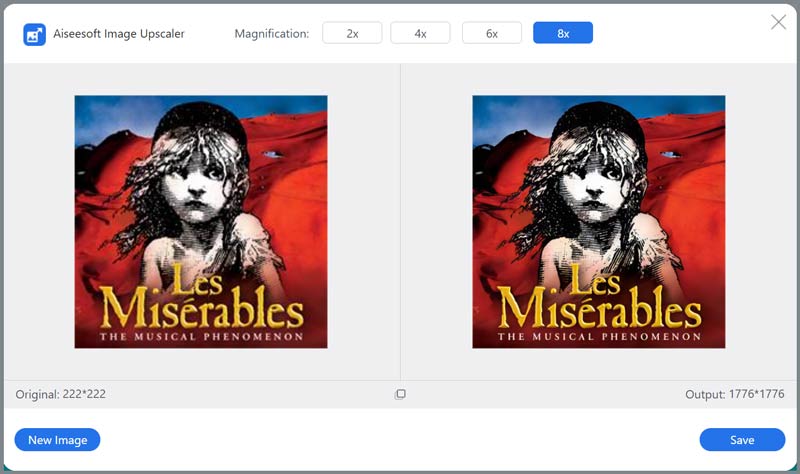This screenshot has width=800, height=474.
Task: Select 2x magnification
Action: 352,33
